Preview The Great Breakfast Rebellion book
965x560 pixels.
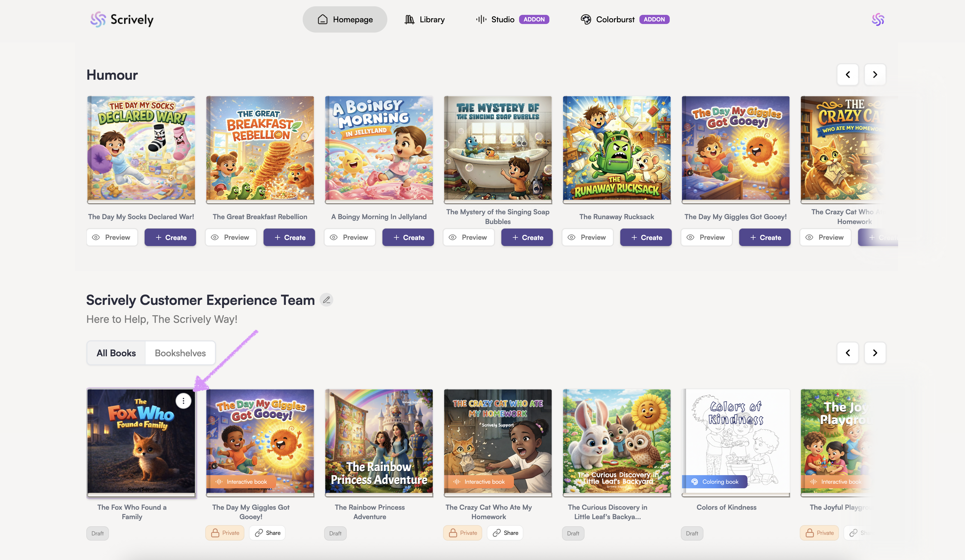(230, 237)
